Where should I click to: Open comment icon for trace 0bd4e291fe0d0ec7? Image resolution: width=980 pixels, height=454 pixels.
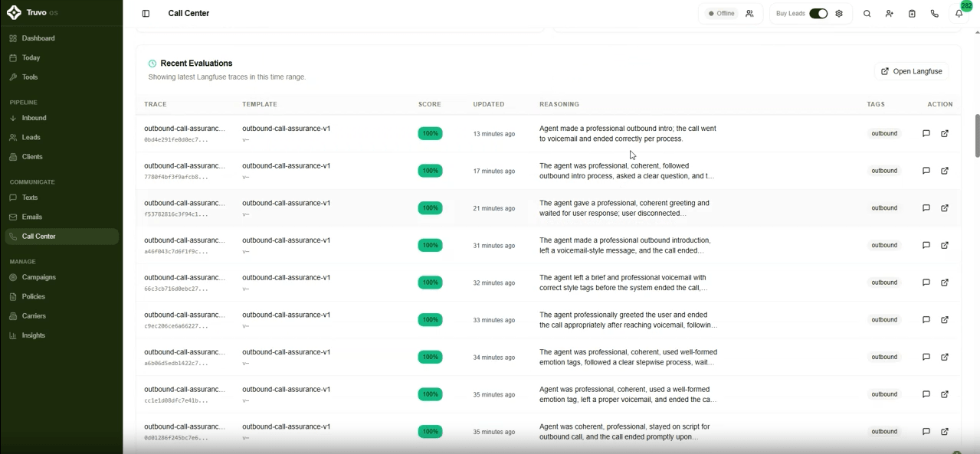tap(926, 133)
